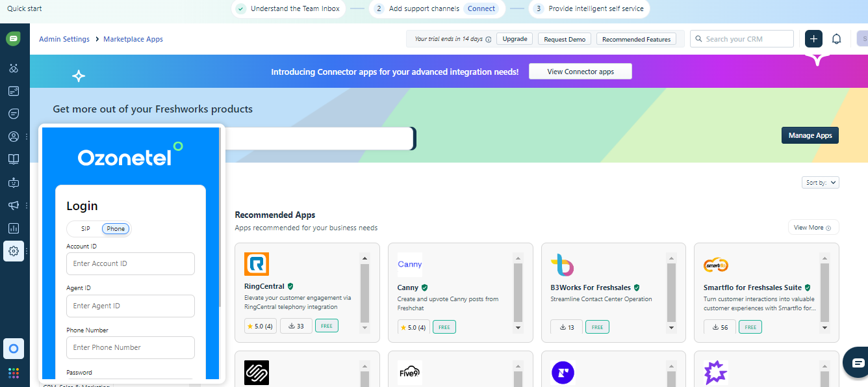Click scroll up arrow on Smartflo card
Image resolution: width=868 pixels, height=387 pixels.
[x=824, y=258]
